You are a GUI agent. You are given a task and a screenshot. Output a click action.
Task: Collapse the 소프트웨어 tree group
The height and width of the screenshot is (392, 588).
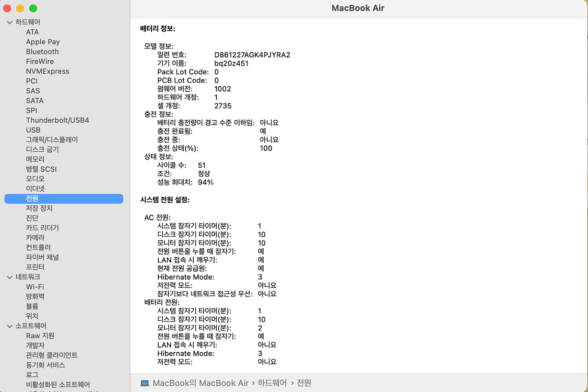tap(9, 326)
